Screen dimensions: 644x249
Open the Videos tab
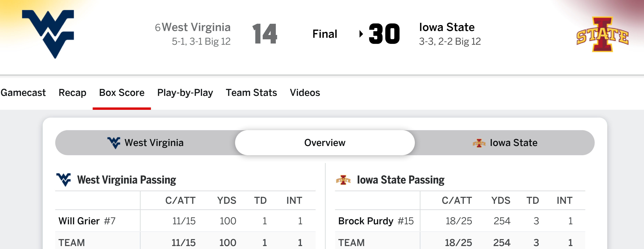pos(305,93)
